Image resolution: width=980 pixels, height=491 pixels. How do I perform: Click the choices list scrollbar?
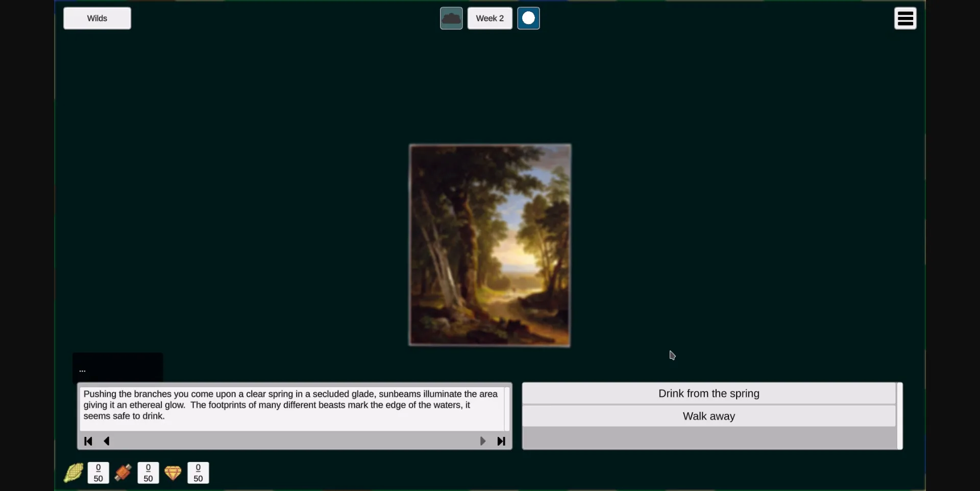tap(900, 416)
